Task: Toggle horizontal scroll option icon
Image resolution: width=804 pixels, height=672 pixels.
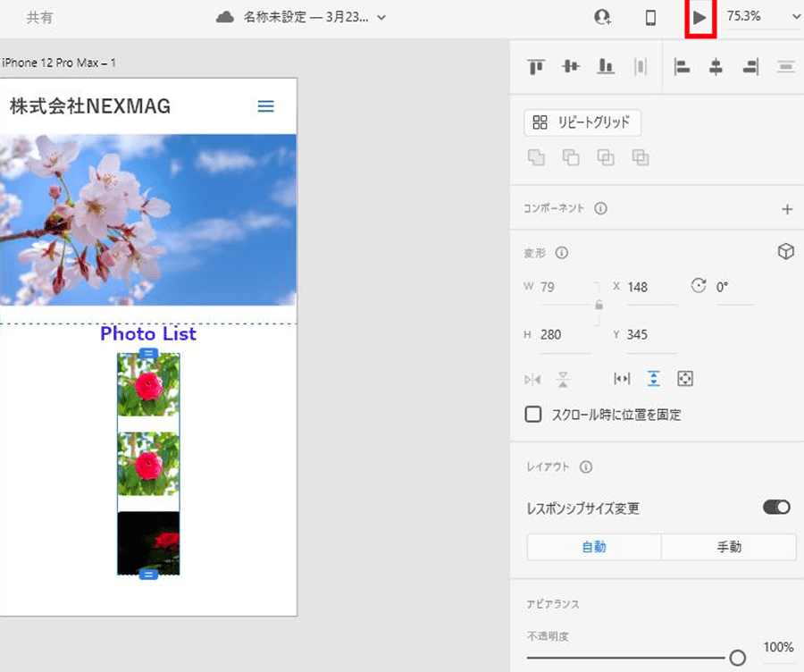Action: click(622, 379)
